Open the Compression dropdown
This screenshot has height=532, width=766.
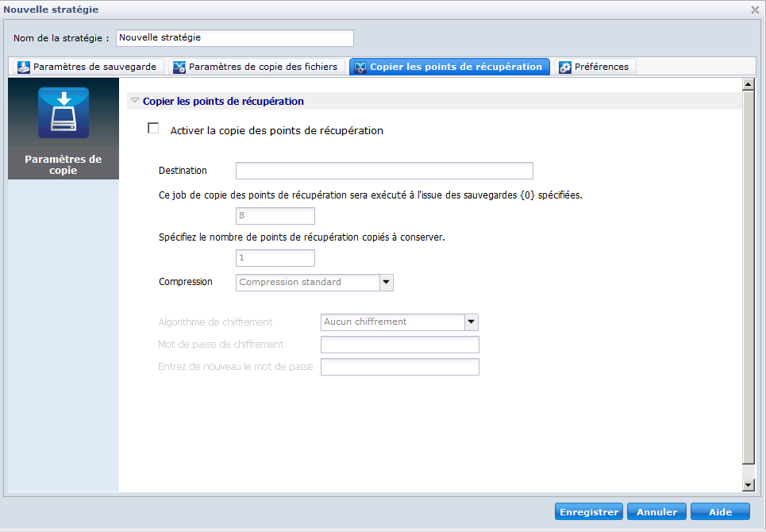pos(386,282)
